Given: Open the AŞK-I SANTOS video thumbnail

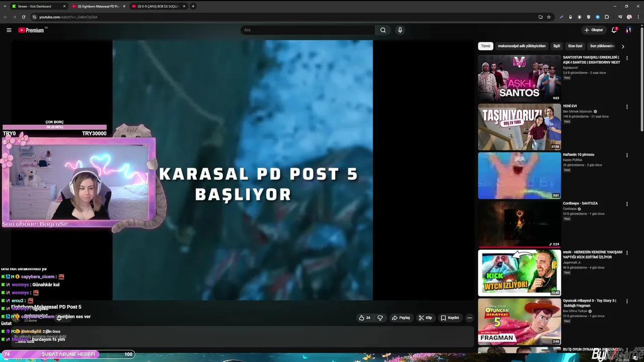Looking at the screenshot, I should [519, 78].
